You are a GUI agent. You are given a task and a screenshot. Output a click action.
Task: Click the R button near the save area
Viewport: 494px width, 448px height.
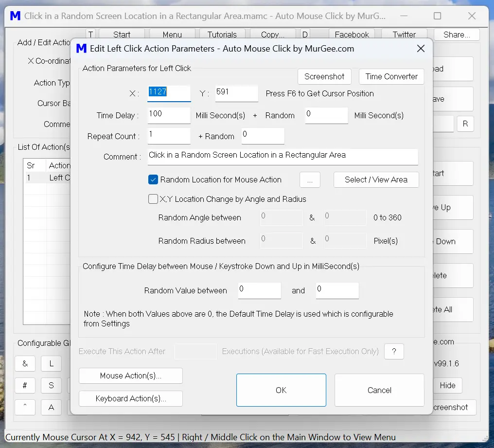[465, 124]
